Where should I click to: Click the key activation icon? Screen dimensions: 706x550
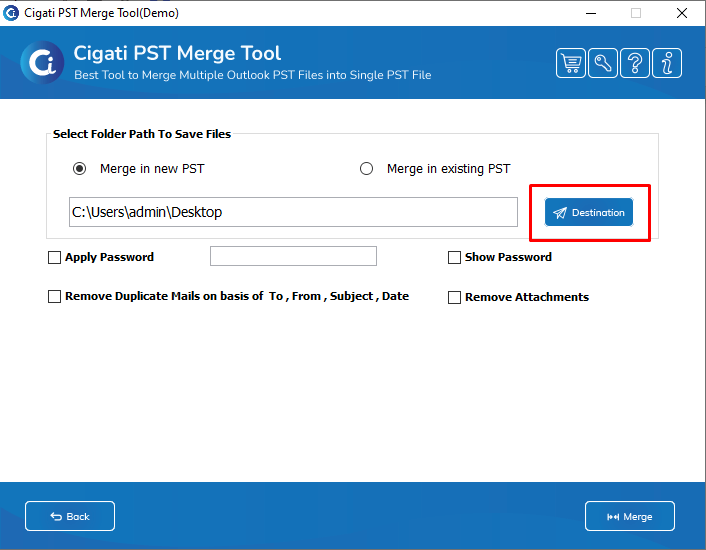602,63
